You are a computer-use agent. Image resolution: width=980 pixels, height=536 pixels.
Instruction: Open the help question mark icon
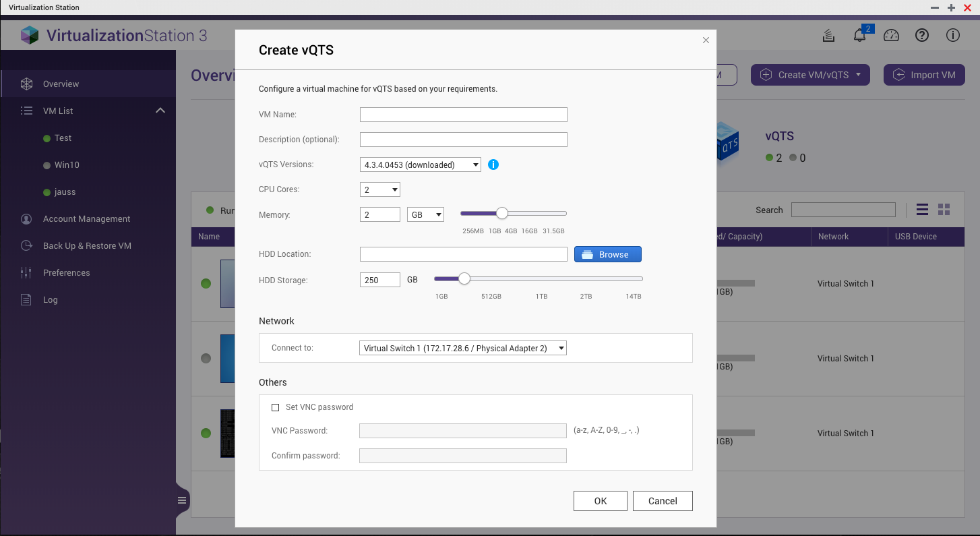point(922,35)
